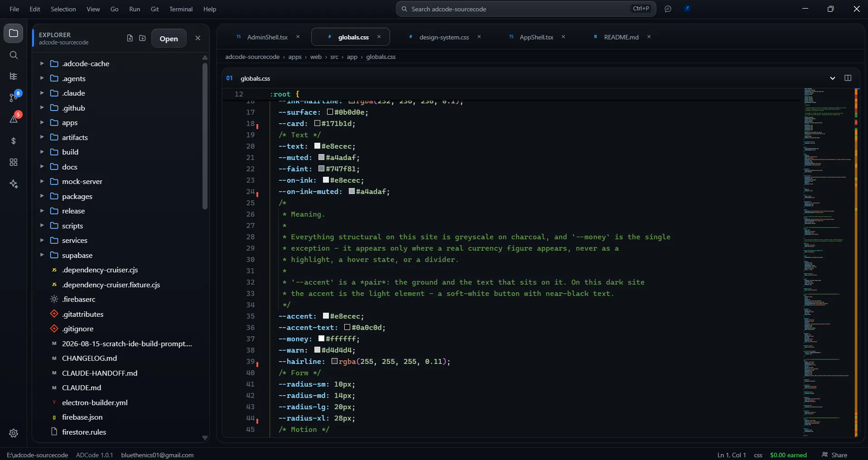The height and width of the screenshot is (460, 868).
Task: Close the AppShell.tsx tab
Action: tap(563, 37)
